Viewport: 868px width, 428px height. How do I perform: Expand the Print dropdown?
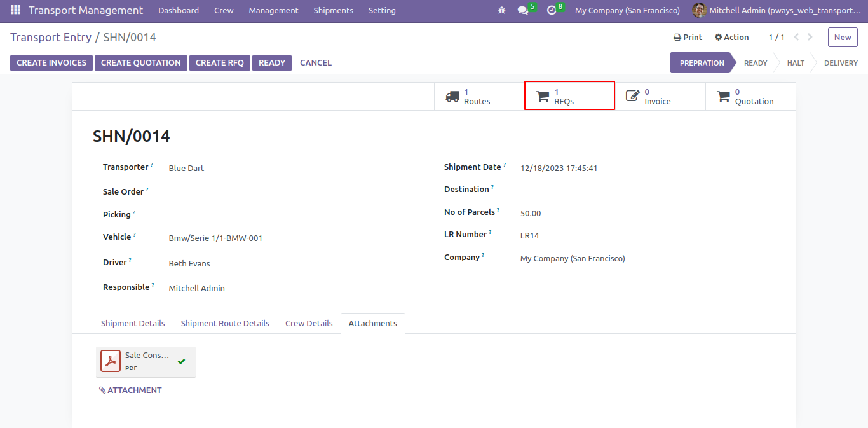688,37
